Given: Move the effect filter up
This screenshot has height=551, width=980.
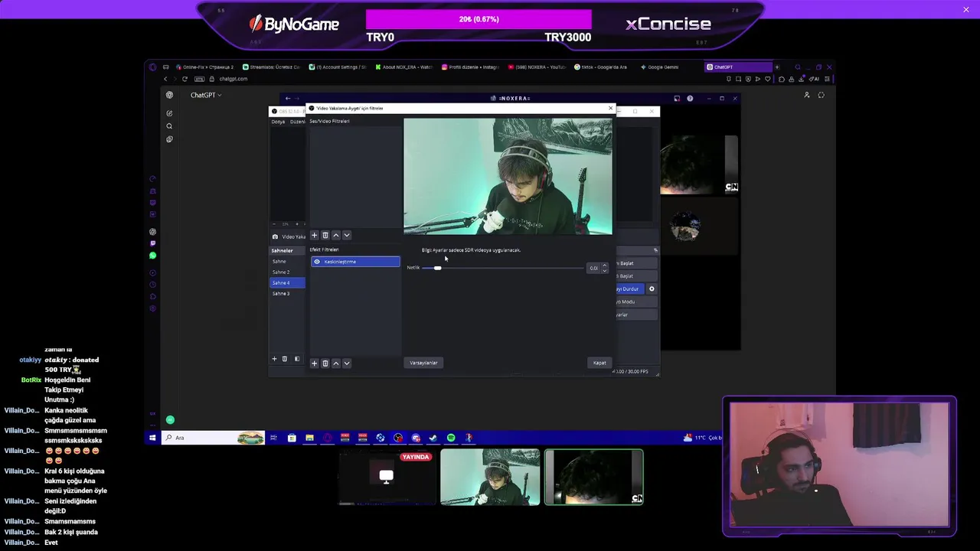Looking at the screenshot, I should point(335,364).
